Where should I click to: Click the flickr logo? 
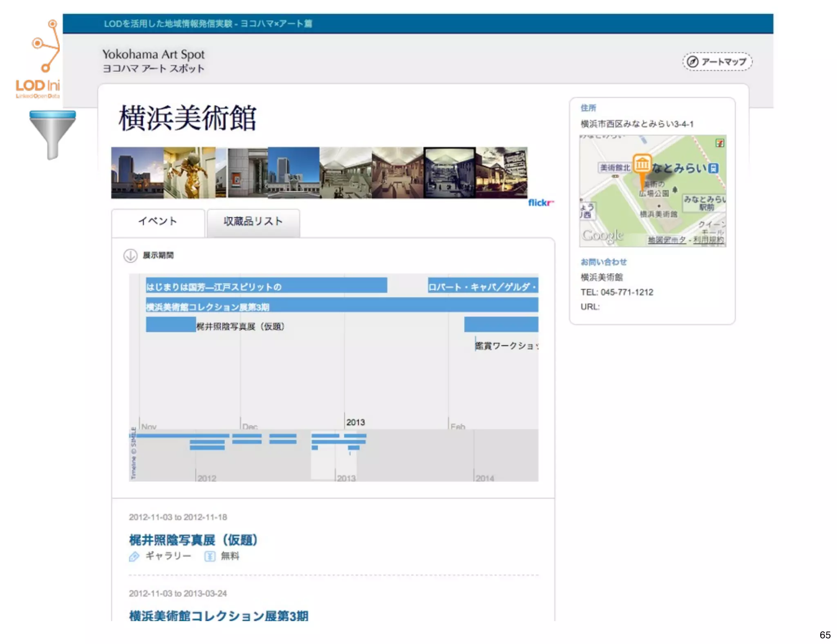pyautogui.click(x=540, y=203)
